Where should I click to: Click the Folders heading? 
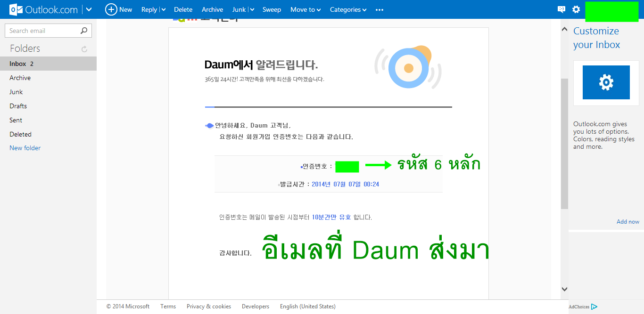[x=25, y=48]
